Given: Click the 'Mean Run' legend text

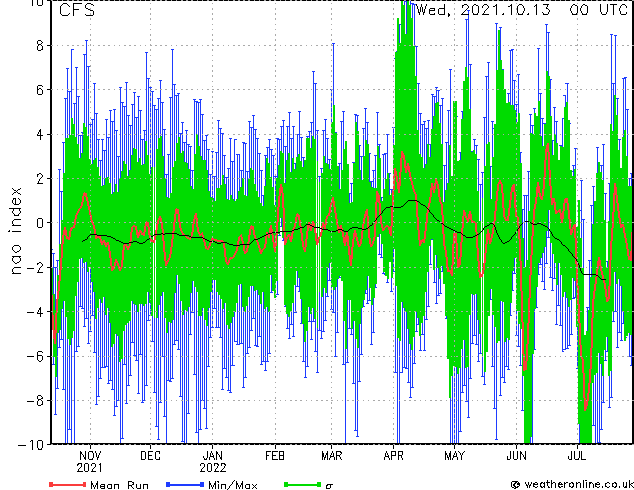Looking at the screenshot, I should click(x=120, y=485).
